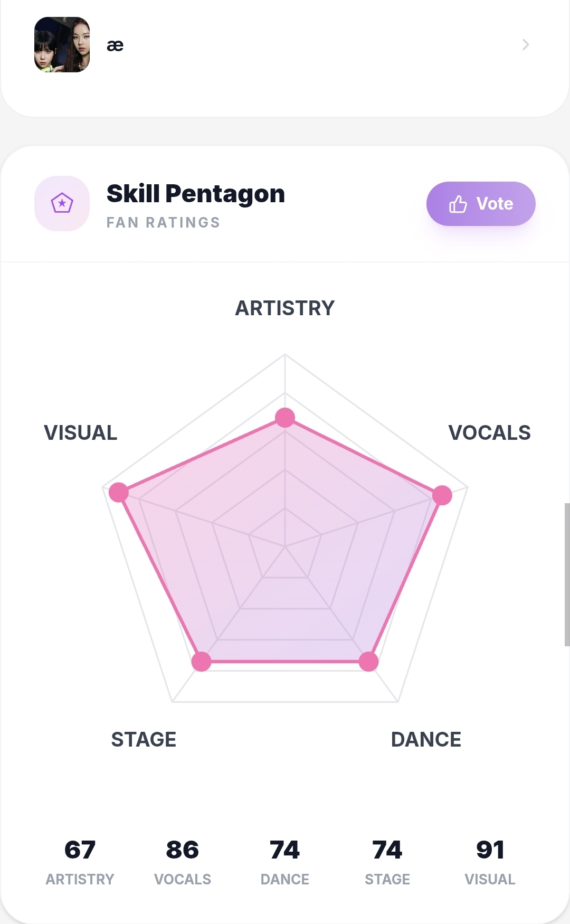The height and width of the screenshot is (924, 570).
Task: Click the Artistry data point on chart
Action: coord(285,418)
